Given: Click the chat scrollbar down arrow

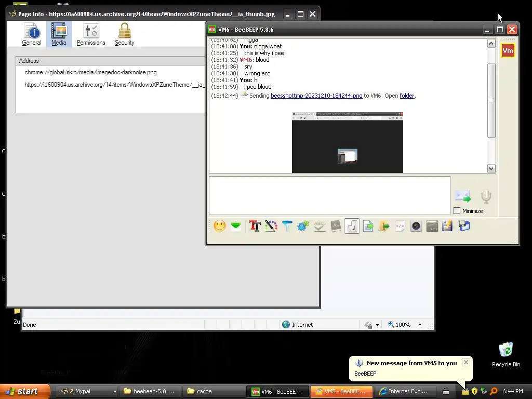Looking at the screenshot, I should coord(491,169).
